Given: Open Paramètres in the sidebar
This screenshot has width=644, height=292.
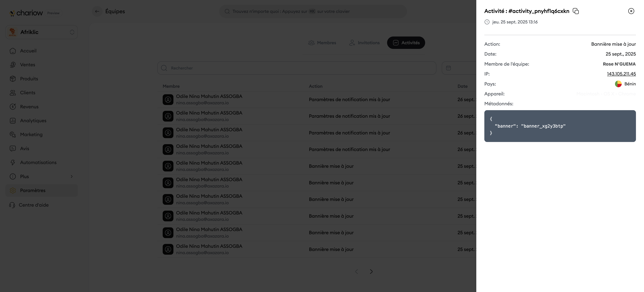Looking at the screenshot, I should [33, 190].
